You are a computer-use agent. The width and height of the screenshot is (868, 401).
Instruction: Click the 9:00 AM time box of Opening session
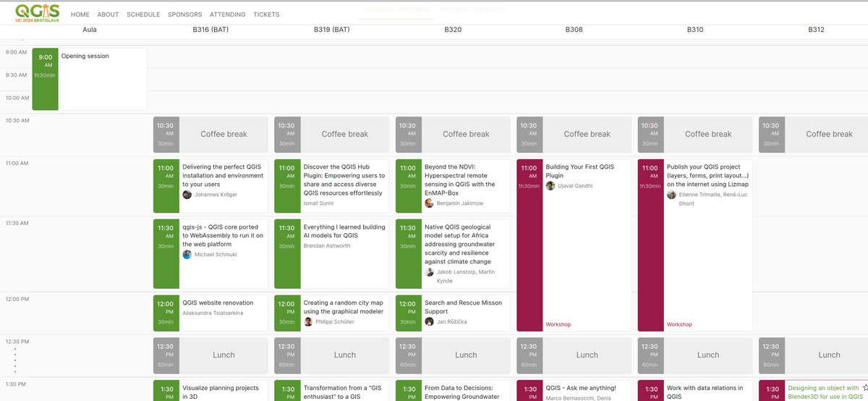tap(45, 79)
